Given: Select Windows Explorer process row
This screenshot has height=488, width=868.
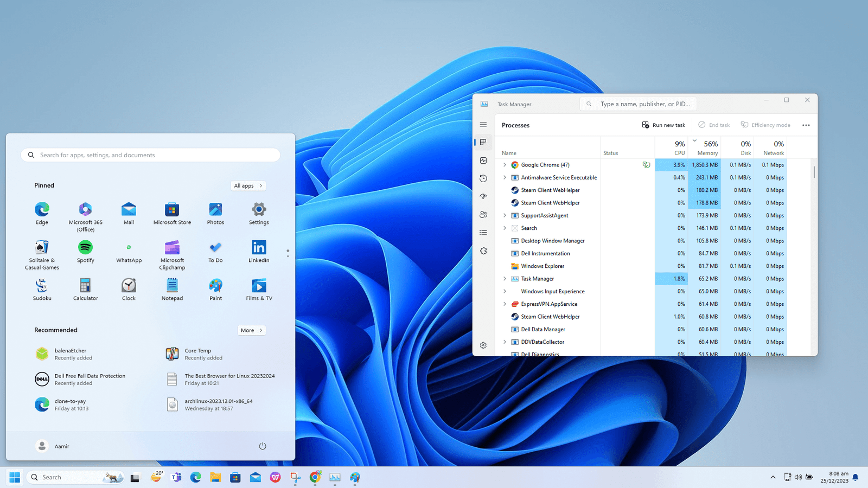Looking at the screenshot, I should 641,266.
